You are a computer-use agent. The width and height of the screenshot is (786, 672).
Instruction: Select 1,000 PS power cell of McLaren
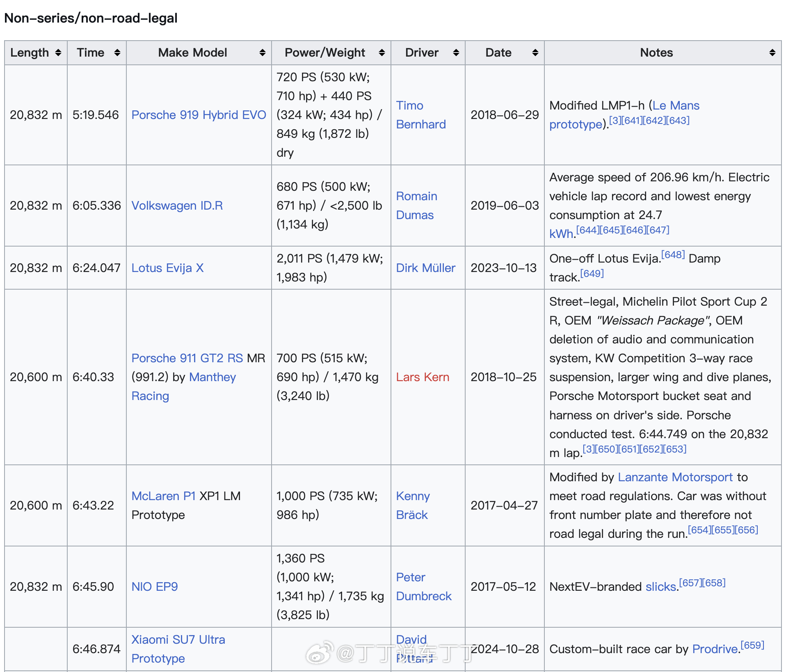pyautogui.click(x=331, y=505)
